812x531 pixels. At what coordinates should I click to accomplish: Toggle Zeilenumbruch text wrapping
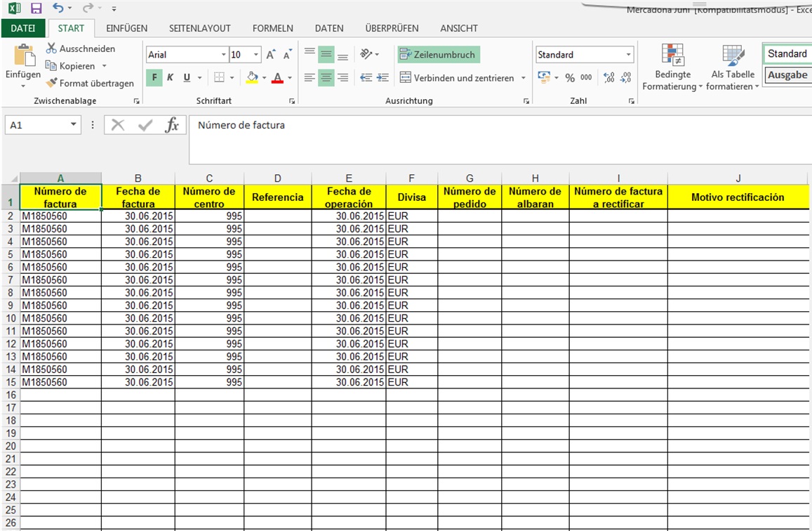click(439, 54)
